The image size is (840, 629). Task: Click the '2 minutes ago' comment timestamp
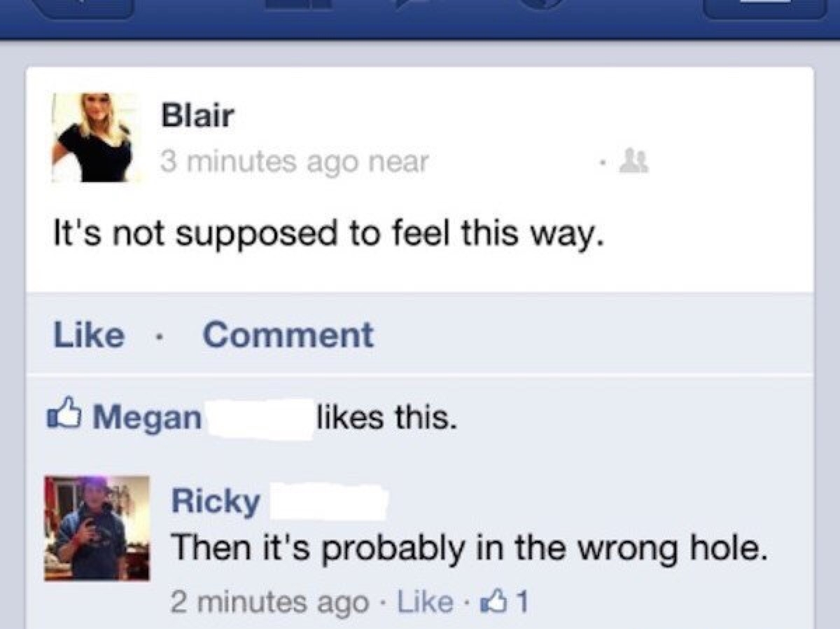pos(269,602)
